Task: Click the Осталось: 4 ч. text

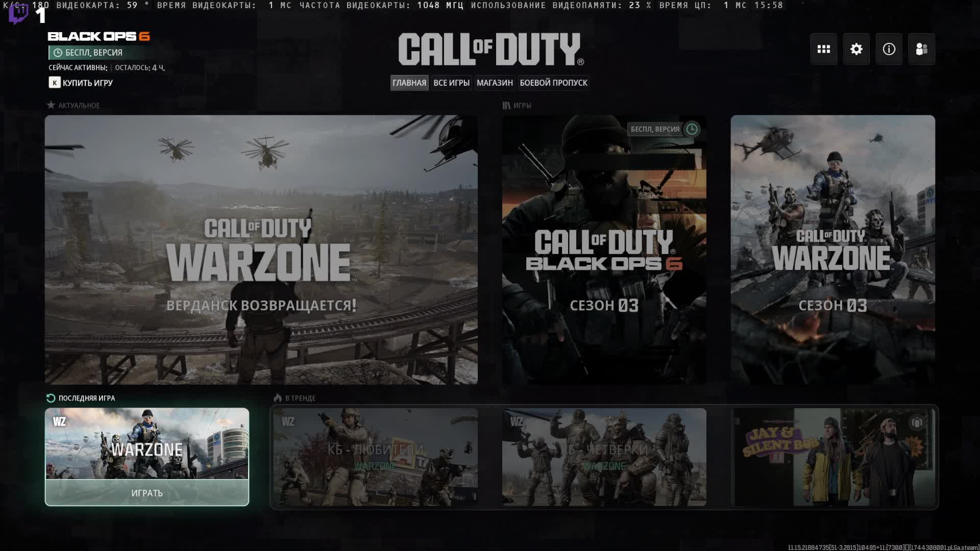Action: pyautogui.click(x=140, y=67)
